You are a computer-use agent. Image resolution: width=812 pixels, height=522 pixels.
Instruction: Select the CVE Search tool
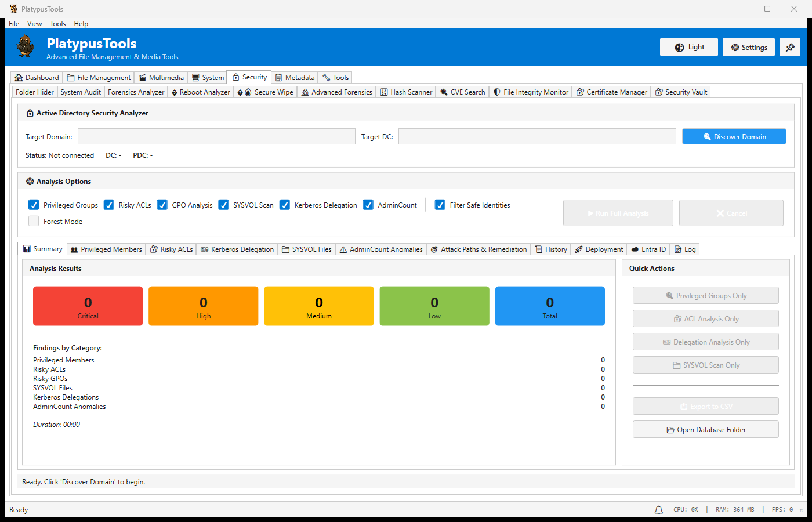coord(462,92)
